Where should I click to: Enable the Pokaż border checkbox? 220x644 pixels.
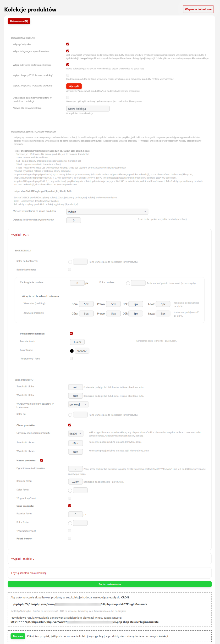pyautogui.click(x=70, y=538)
